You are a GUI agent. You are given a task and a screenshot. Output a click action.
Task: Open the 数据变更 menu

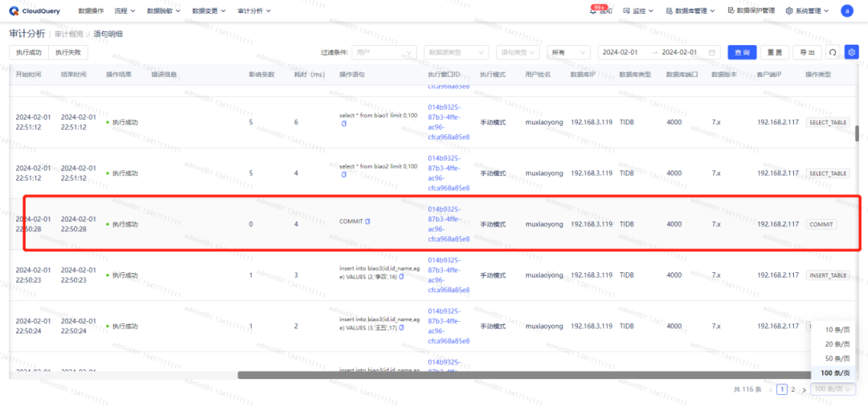[209, 10]
